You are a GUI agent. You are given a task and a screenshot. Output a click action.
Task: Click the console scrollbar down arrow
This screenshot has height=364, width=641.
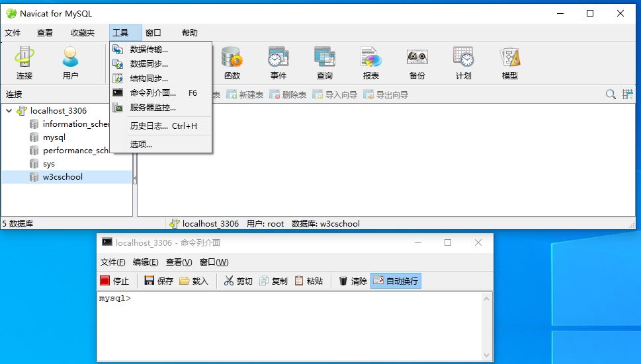point(487,355)
